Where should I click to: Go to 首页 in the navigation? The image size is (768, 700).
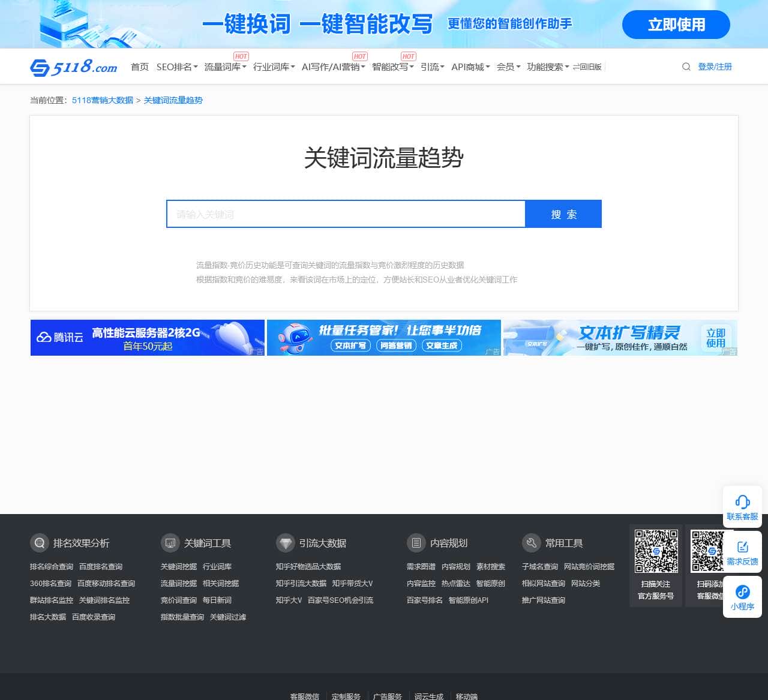point(140,67)
